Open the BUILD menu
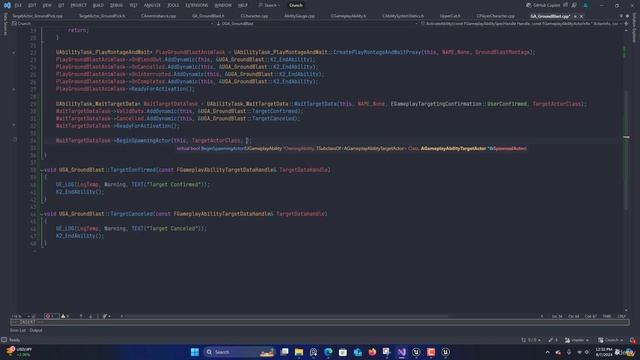Image resolution: width=640 pixels, height=360 pixels. point(98,5)
